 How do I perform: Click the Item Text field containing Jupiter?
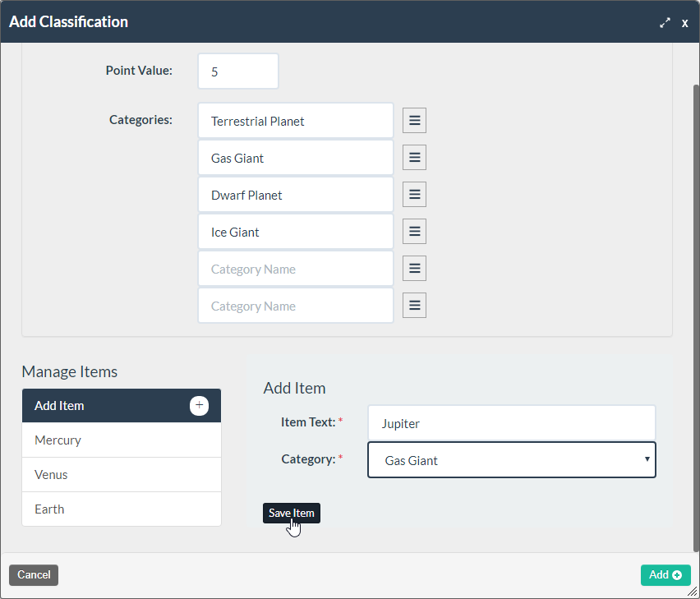(x=512, y=422)
